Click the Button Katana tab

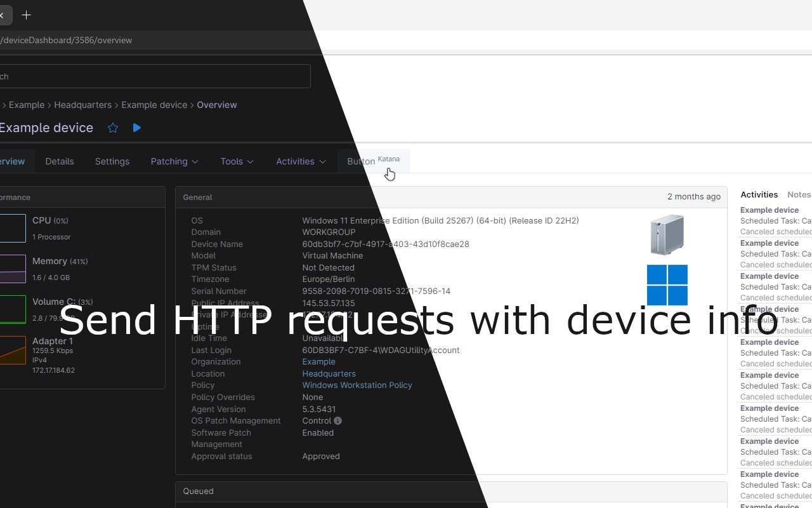point(374,161)
